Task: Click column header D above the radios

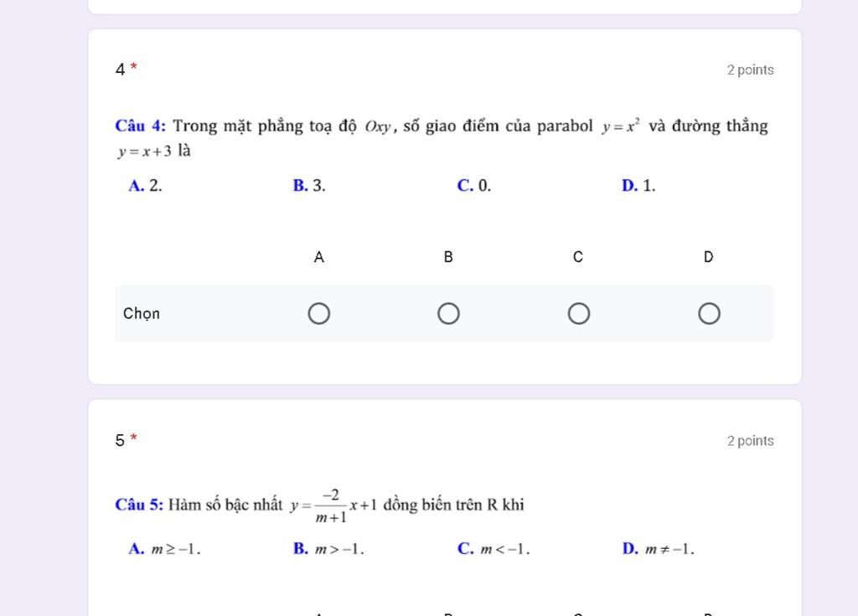Action: pos(709,256)
